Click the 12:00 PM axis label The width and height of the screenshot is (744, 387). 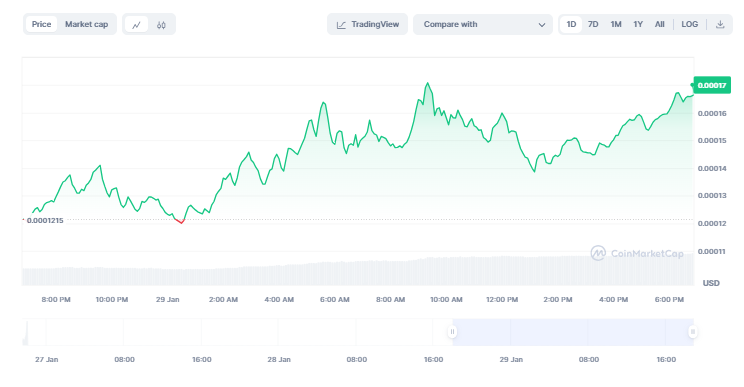(502, 300)
